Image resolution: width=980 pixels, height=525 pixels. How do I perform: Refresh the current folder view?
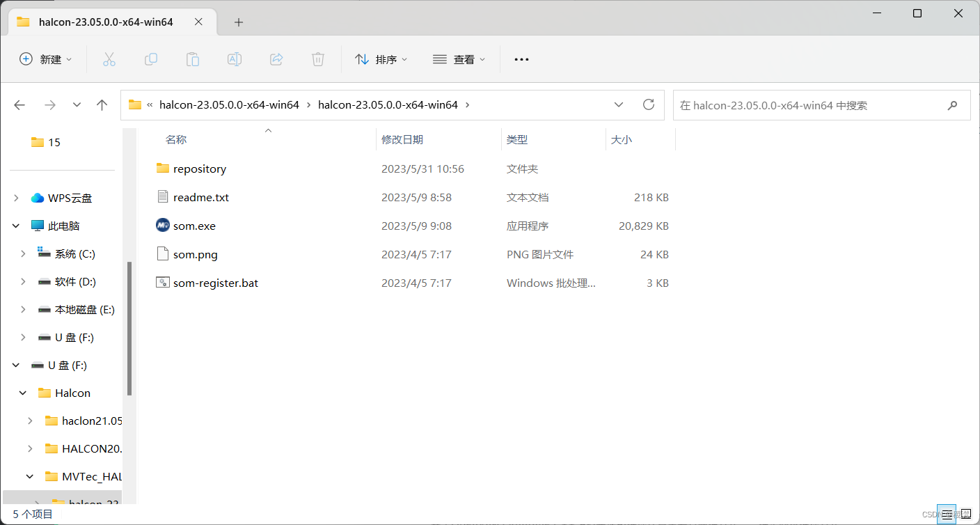pyautogui.click(x=649, y=104)
